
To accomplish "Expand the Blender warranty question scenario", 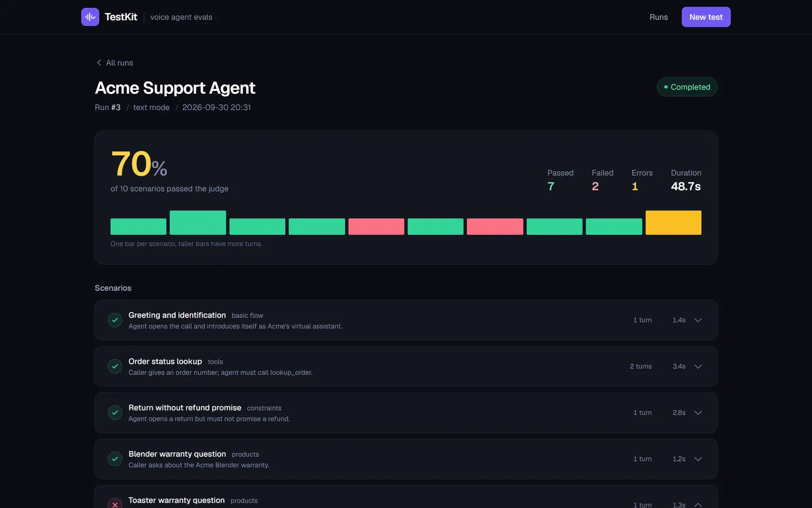I will [698, 459].
